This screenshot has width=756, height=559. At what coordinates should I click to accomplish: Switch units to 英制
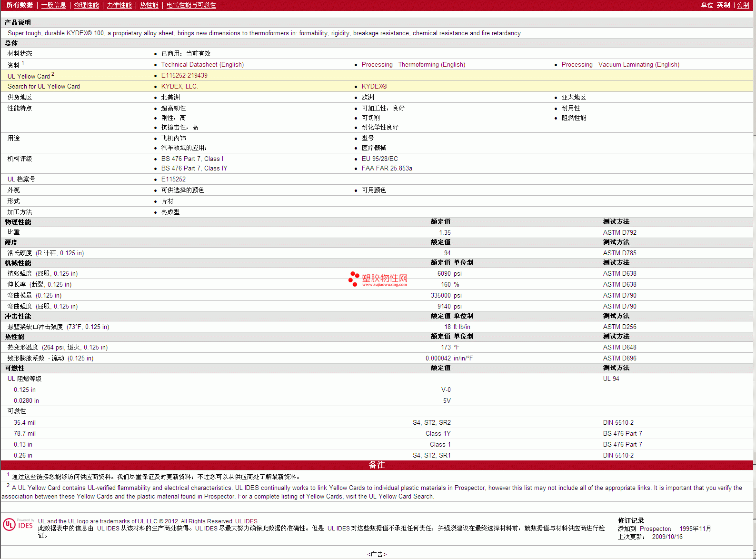[x=723, y=5]
